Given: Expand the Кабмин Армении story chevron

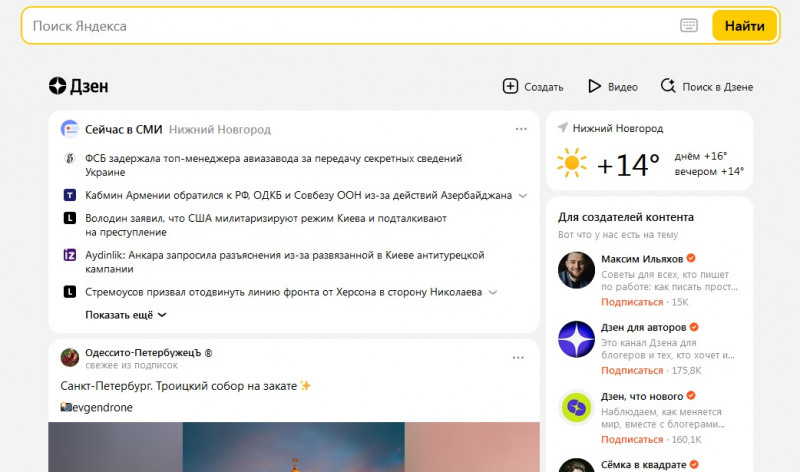Looking at the screenshot, I should (522, 196).
